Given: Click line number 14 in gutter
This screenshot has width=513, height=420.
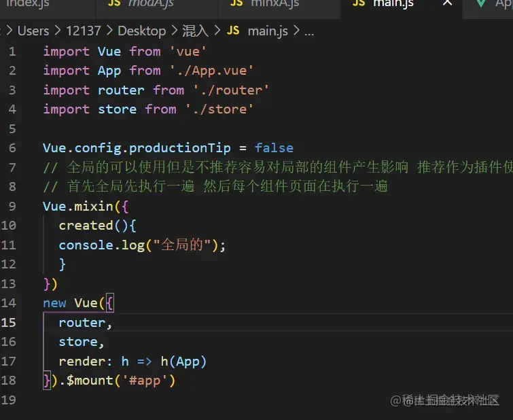Looking at the screenshot, I should (x=9, y=303).
